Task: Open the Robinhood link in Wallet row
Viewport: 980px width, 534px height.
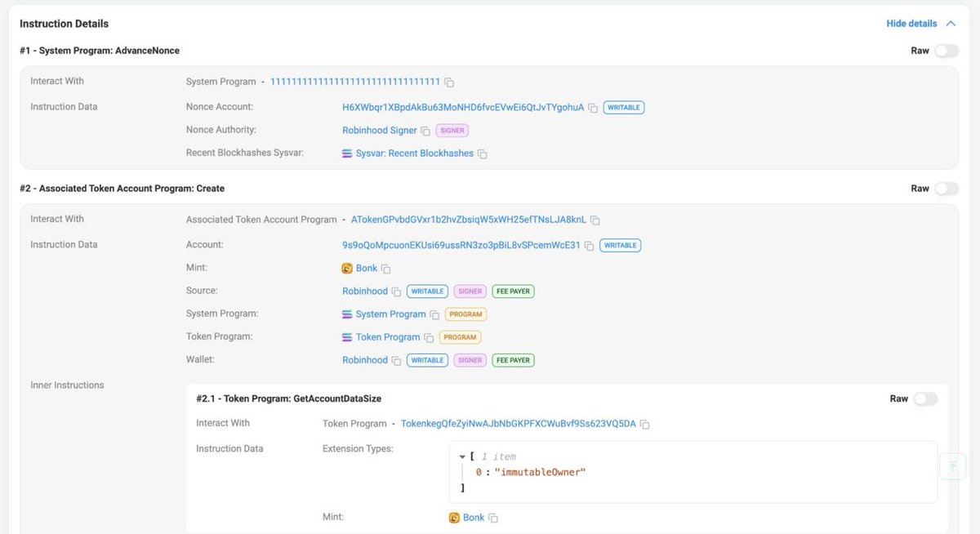Action: tap(365, 359)
